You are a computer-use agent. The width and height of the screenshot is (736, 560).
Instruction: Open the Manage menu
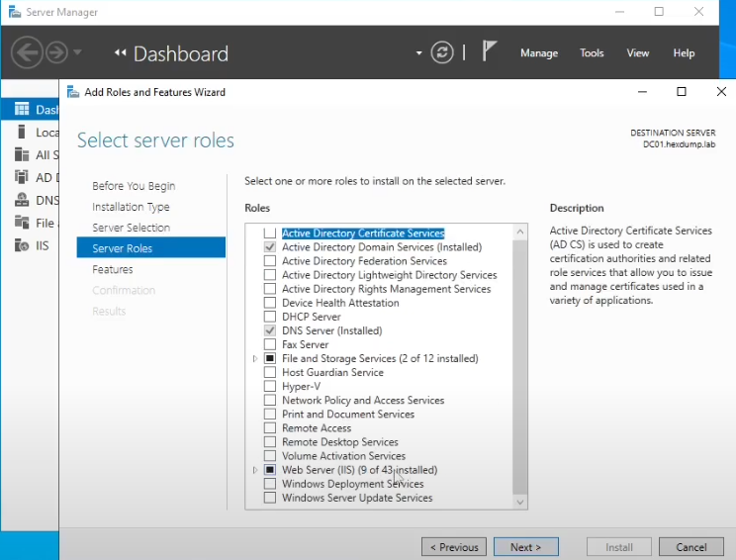click(x=539, y=53)
